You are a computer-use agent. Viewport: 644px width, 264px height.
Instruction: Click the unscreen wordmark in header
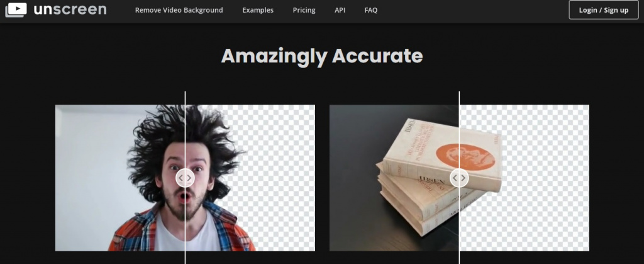70,9
